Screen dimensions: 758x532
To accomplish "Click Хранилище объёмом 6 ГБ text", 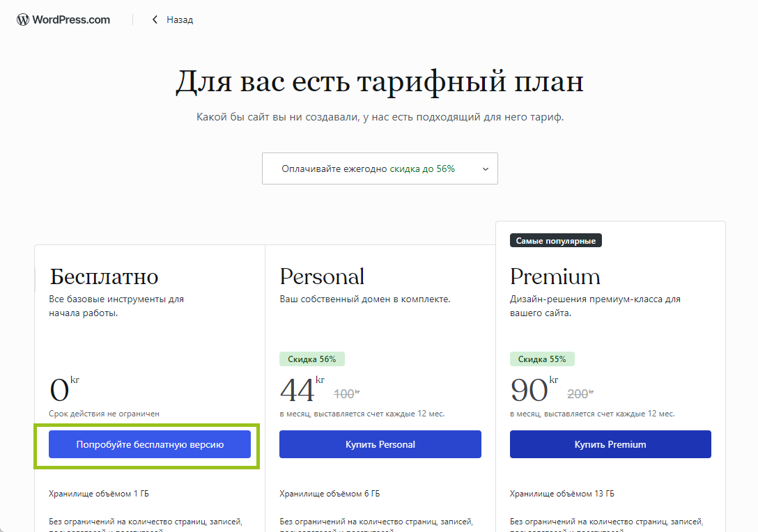I will [330, 494].
